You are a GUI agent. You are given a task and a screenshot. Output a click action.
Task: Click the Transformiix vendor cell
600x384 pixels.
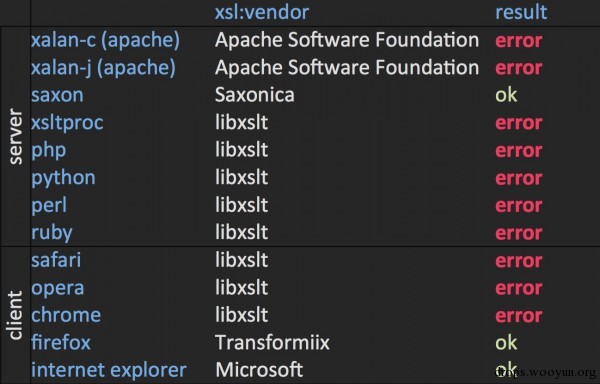tap(272, 343)
